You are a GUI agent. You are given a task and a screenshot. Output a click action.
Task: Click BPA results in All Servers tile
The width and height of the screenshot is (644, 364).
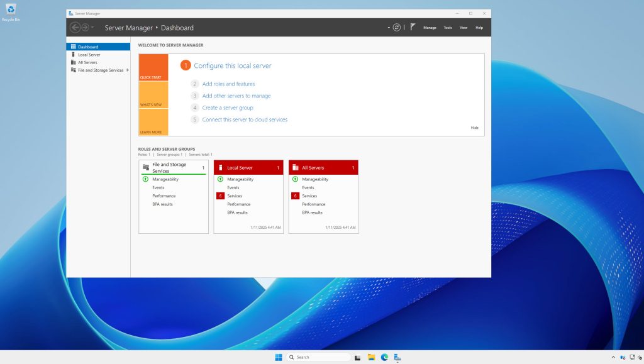tap(312, 212)
